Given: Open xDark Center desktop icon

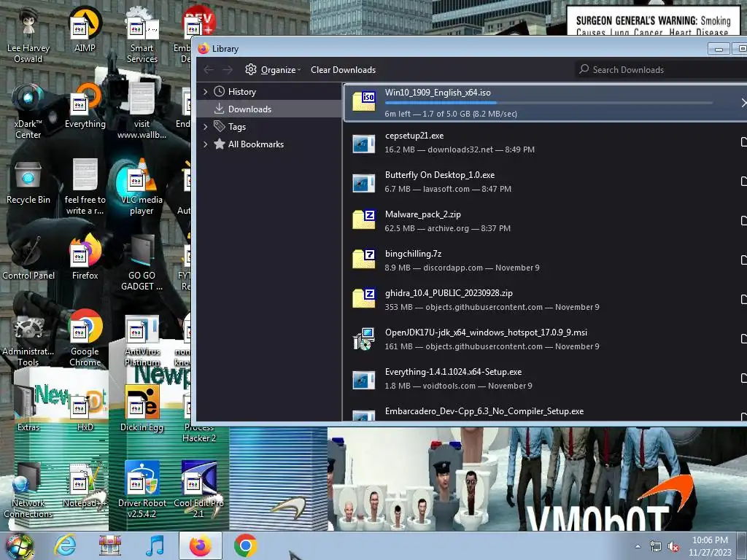Looking at the screenshot, I should coord(28,112).
